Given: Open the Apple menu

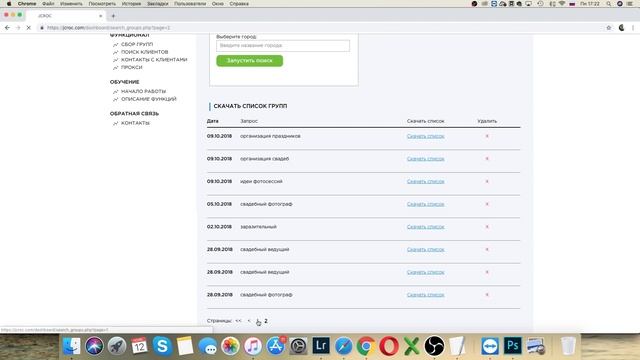Looking at the screenshot, I should click(x=9, y=4).
